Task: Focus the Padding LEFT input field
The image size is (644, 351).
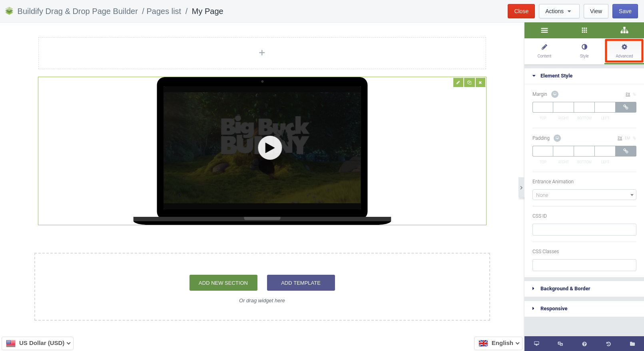Action: click(x=605, y=151)
